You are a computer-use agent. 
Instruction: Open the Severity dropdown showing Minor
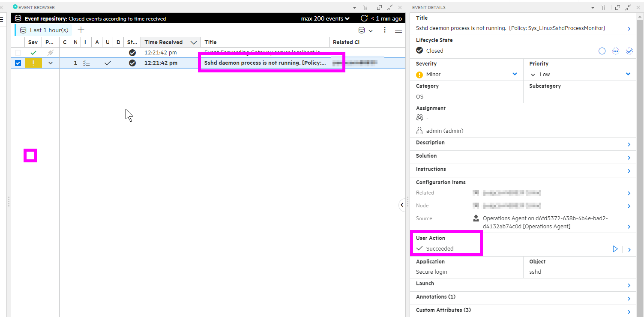coord(515,74)
